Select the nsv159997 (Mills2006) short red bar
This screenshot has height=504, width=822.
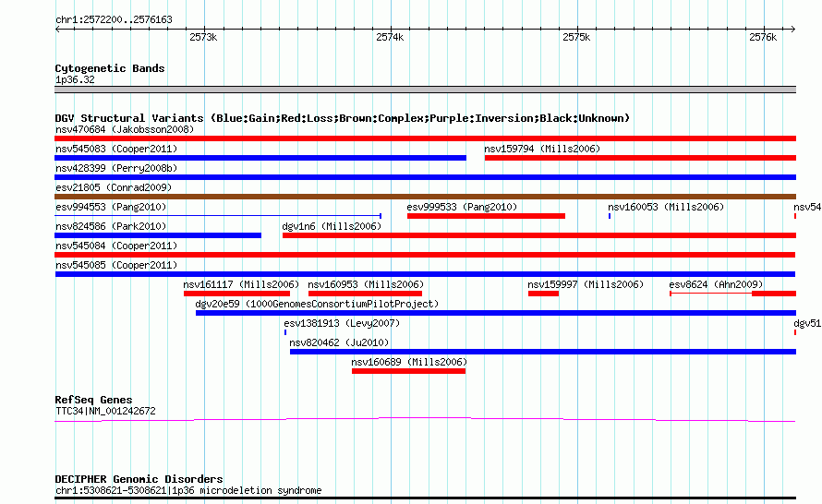coord(543,294)
